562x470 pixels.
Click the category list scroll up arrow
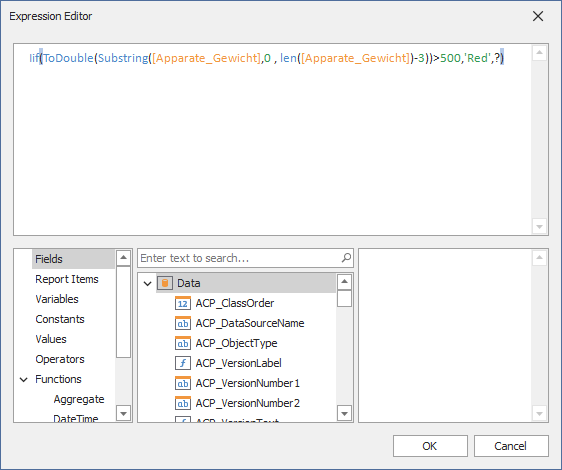coord(123,257)
